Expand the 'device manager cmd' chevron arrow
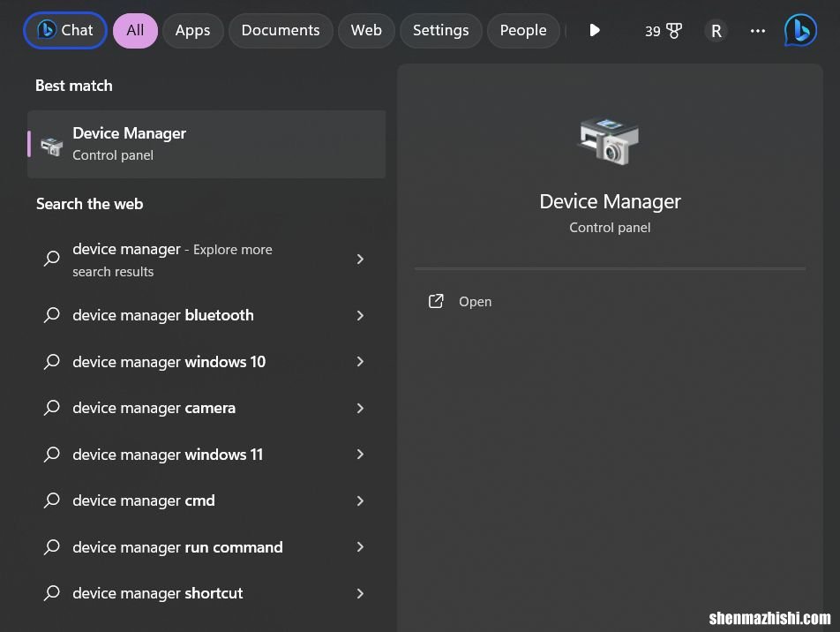The height and width of the screenshot is (632, 840). coord(360,501)
